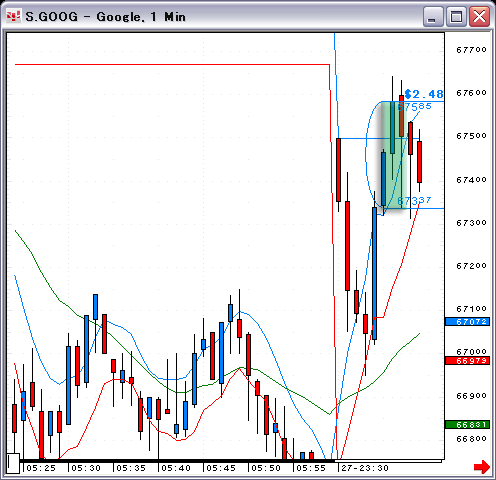Click the $2.48 profit annotation
The width and height of the screenshot is (496, 480).
424,94
